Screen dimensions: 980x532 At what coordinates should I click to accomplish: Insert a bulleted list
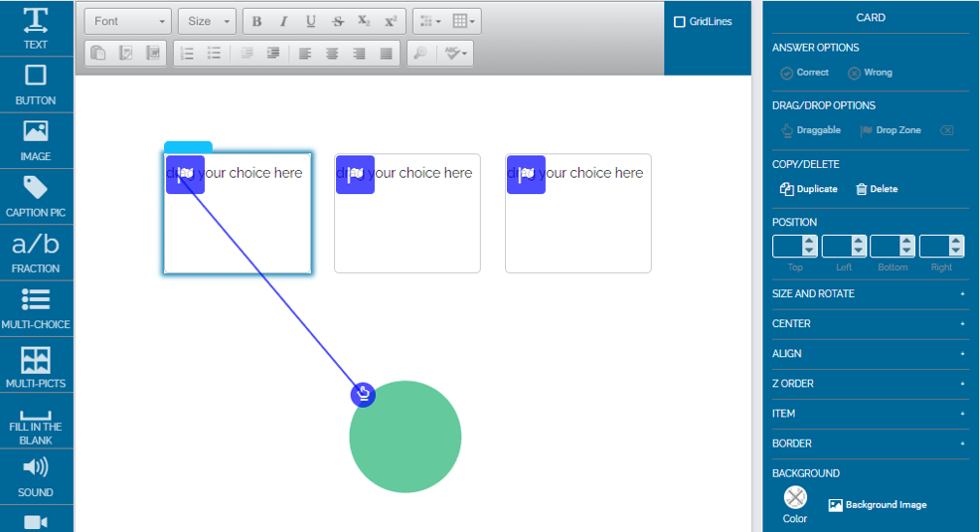[214, 53]
